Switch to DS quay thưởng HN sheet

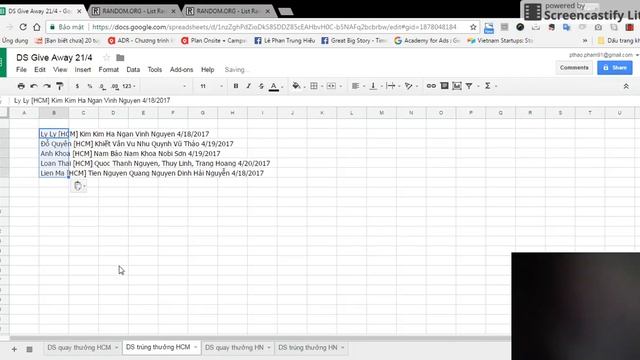click(x=234, y=347)
